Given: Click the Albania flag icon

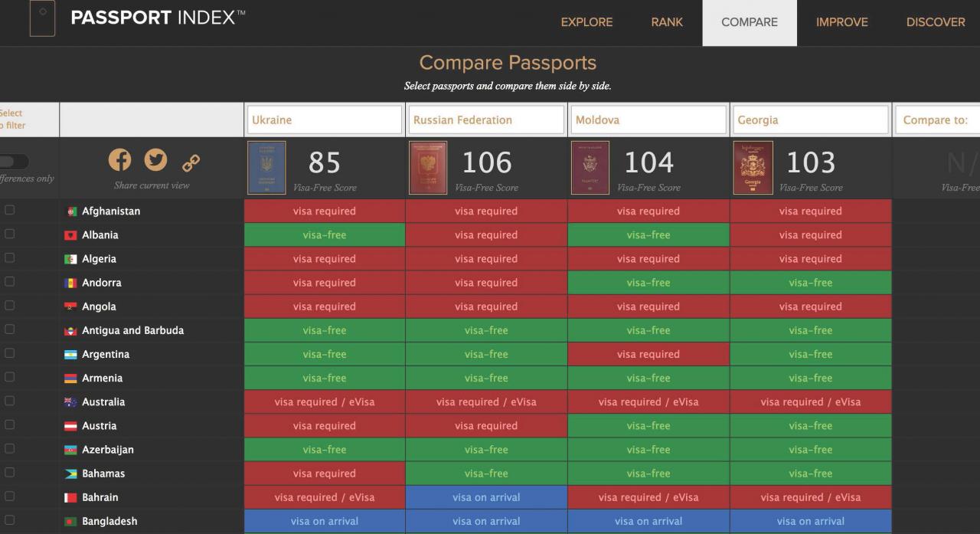Looking at the screenshot, I should coord(71,235).
